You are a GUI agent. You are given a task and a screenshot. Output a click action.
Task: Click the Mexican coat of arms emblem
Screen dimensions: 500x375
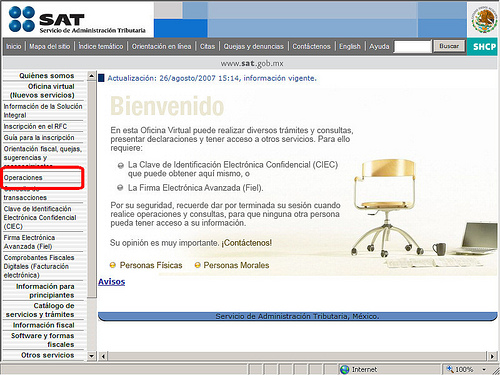(x=484, y=20)
